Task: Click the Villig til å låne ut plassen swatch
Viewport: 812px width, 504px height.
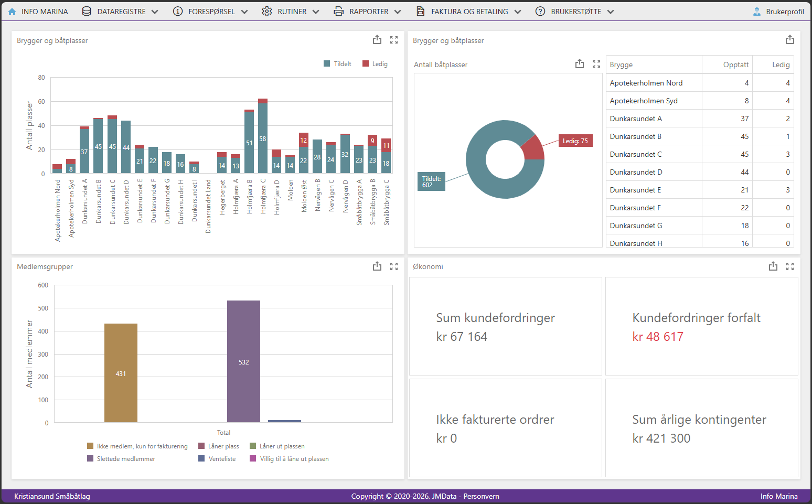Action: click(253, 459)
